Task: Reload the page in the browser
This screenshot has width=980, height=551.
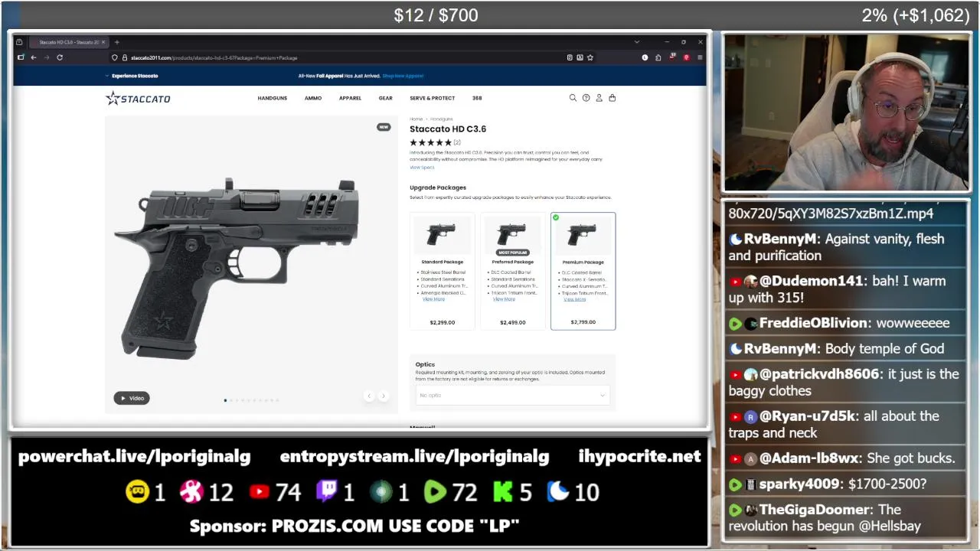Action: [60, 57]
